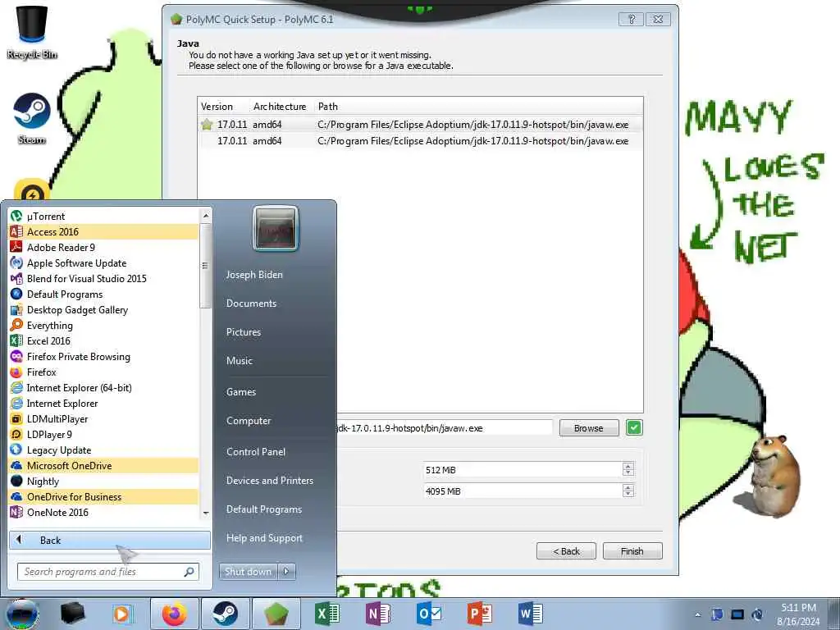
Task: Click the Start menu user account picture
Action: pos(276,229)
